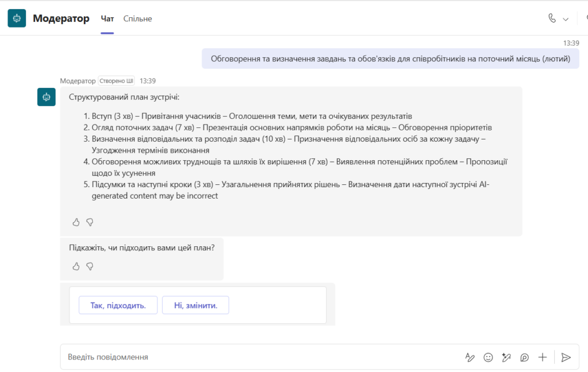This screenshot has height=372, width=588.
Task: Click the bot avatar beside the plan message
Action: pyautogui.click(x=47, y=97)
